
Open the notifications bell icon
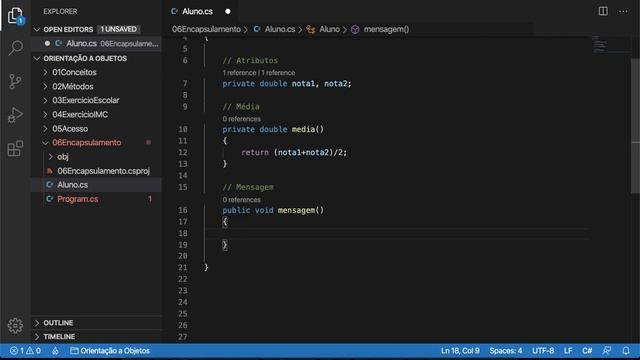point(626,351)
